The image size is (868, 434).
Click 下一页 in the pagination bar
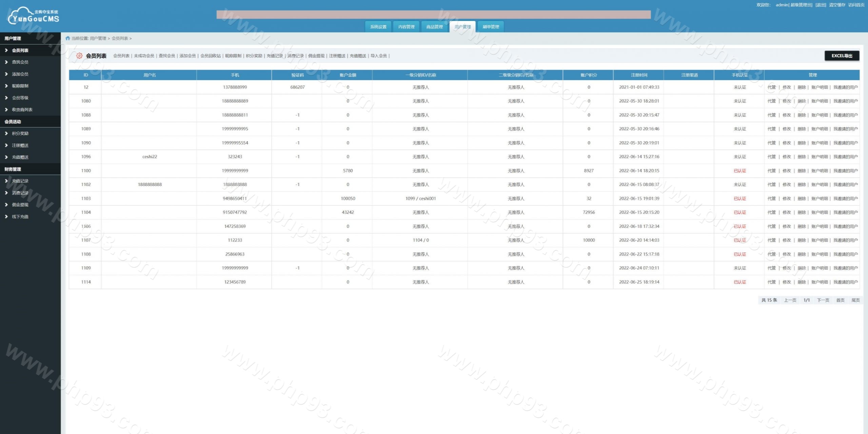(x=823, y=300)
